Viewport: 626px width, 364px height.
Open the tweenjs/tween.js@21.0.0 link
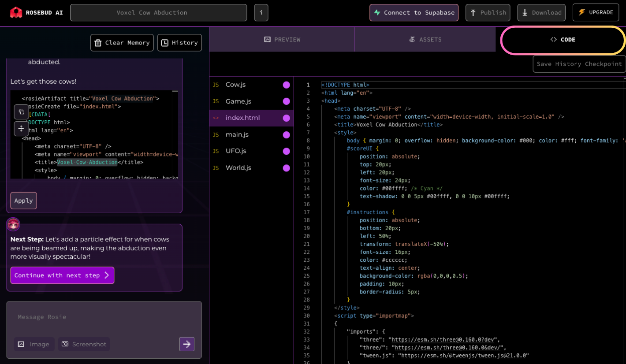pyautogui.click(x=463, y=356)
